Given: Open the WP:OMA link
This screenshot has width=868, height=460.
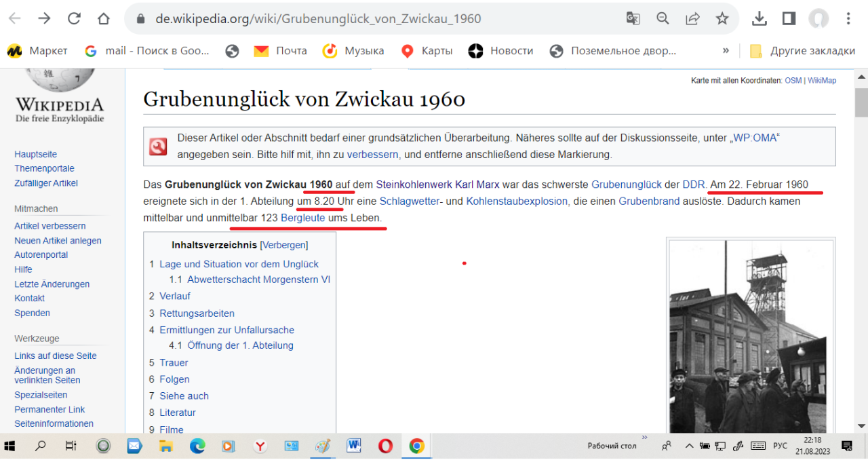Looking at the screenshot, I should click(754, 138).
